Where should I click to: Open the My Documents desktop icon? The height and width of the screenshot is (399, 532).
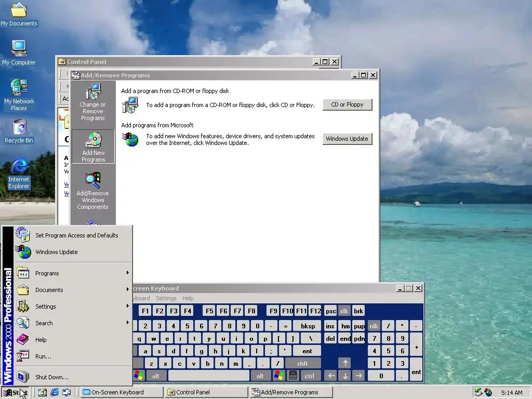click(x=19, y=14)
